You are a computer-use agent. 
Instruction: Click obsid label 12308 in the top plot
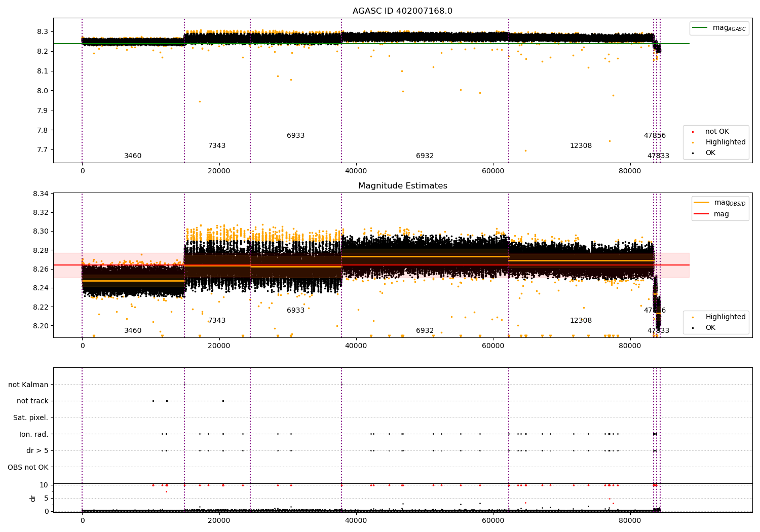[x=581, y=146]
